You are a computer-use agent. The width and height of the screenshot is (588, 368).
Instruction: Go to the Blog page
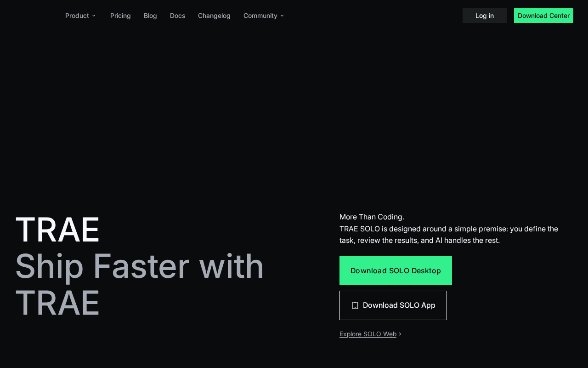[150, 16]
